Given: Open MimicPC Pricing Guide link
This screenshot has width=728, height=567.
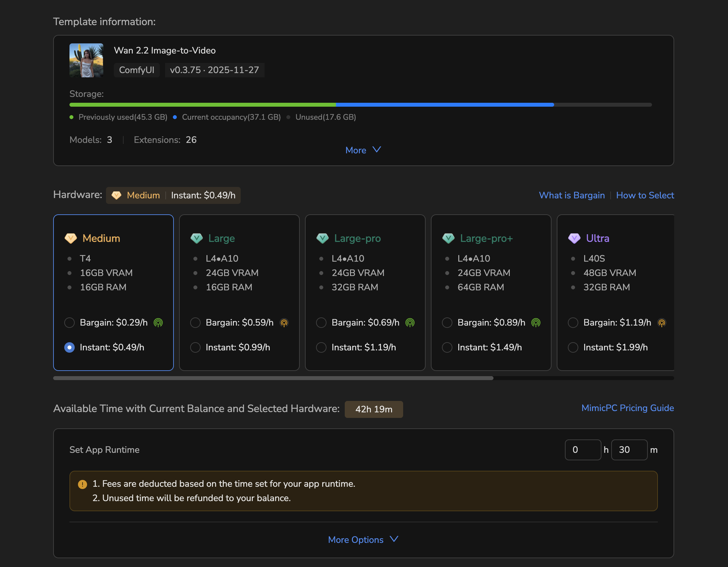Looking at the screenshot, I should tap(627, 408).
